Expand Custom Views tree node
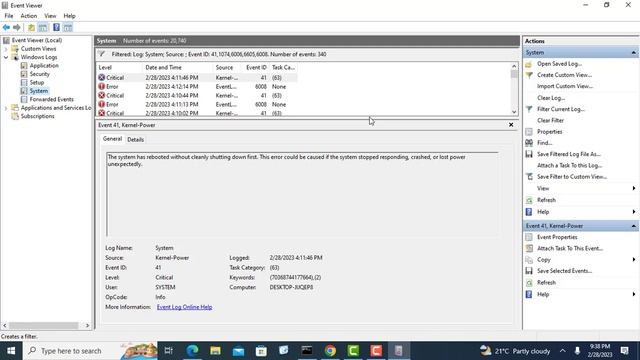 click(6, 49)
